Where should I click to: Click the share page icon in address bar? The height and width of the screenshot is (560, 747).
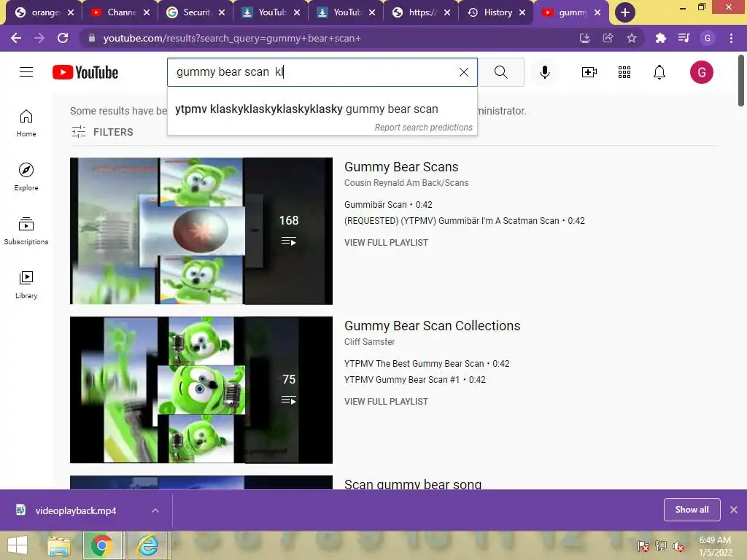tap(608, 38)
